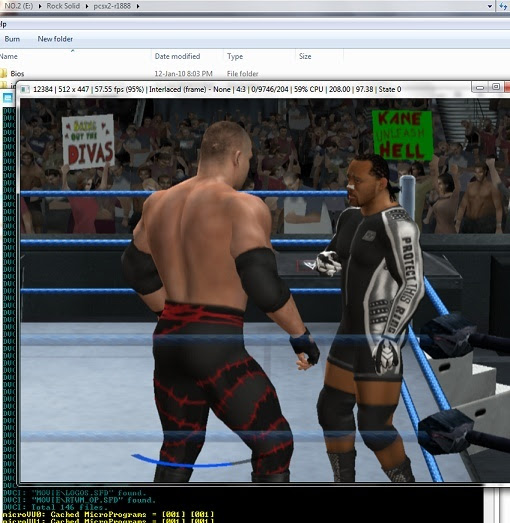
Task: Sort by Date modified column header
Action: coord(177,56)
